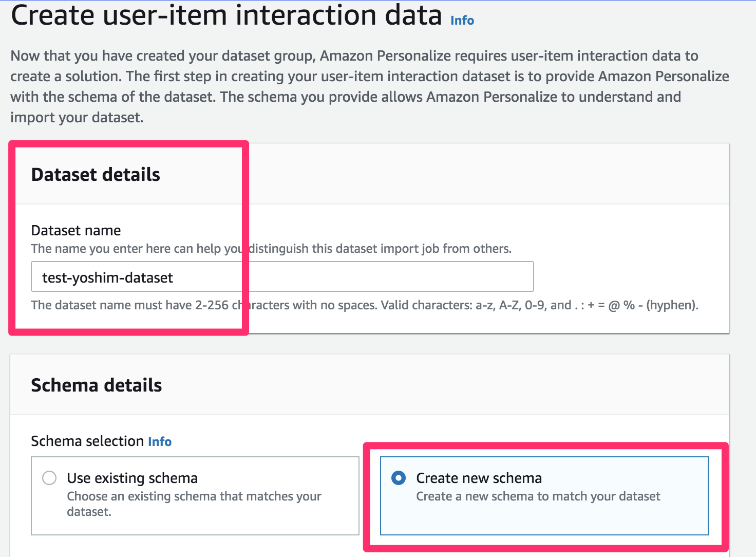
Task: Select the Create new schema radio button
Action: (399, 478)
